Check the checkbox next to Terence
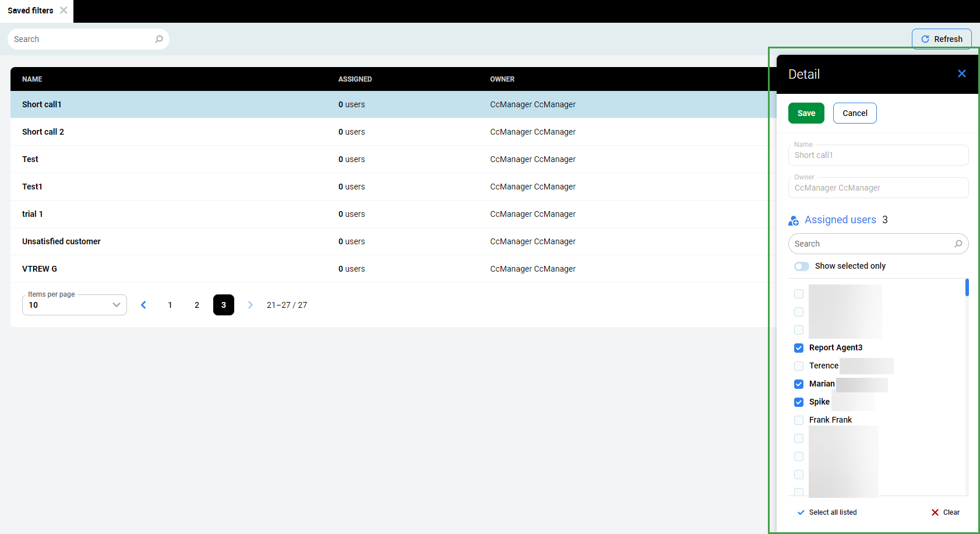 coord(799,366)
